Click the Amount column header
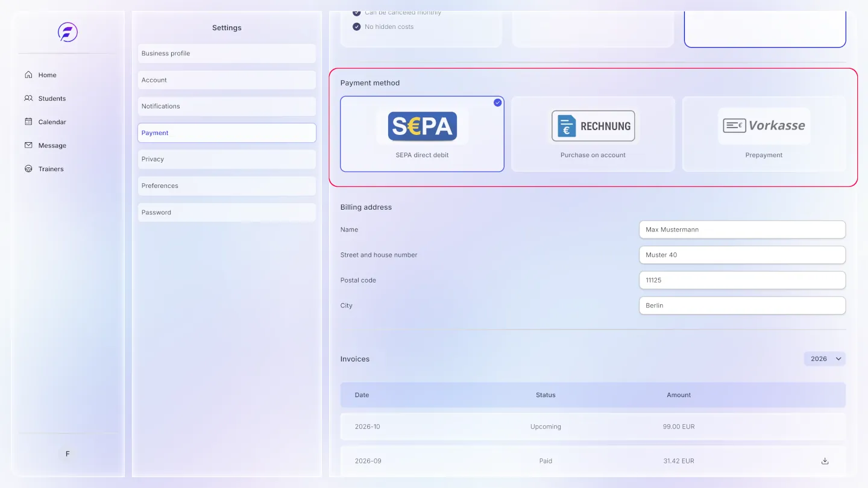This screenshot has width=868, height=488. coord(679,395)
